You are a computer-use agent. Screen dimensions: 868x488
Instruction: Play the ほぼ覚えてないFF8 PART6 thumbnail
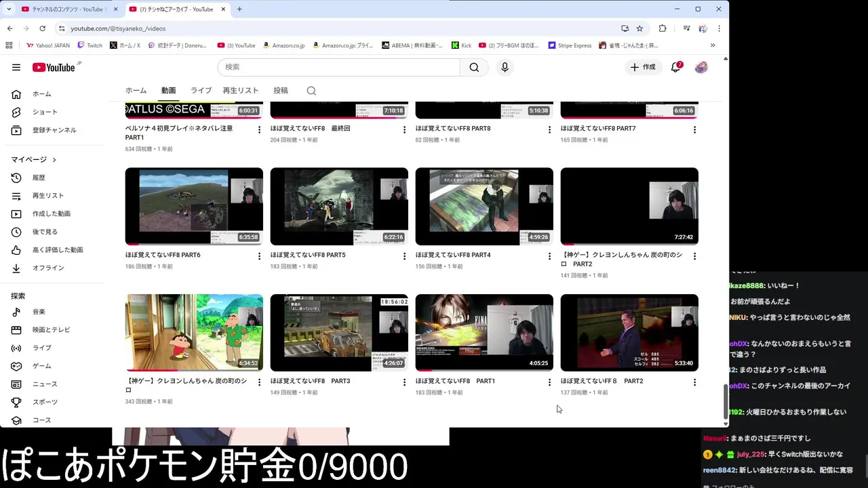194,206
